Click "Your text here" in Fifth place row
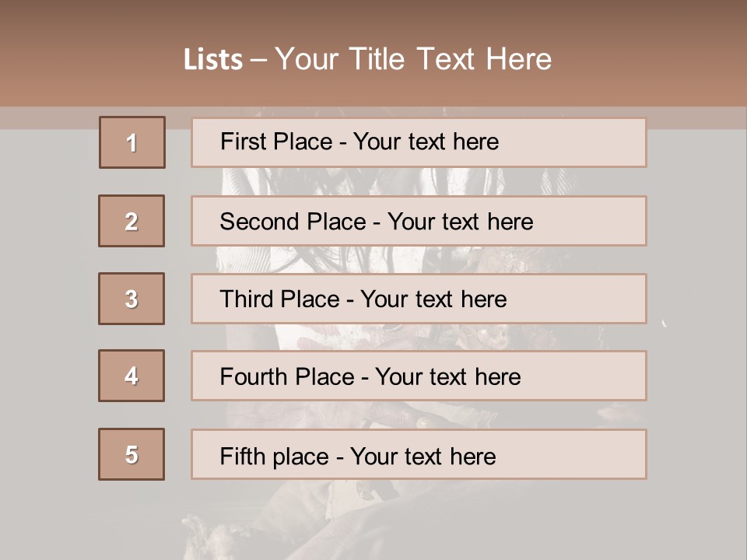This screenshot has width=747, height=560. point(423,456)
